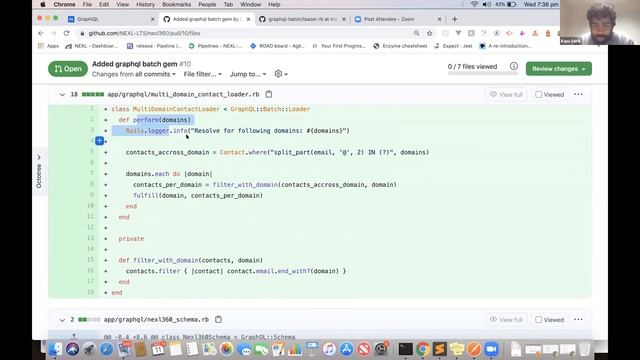640x360 pixels.
Task: Open the Jump to dropdown
Action: (x=248, y=74)
